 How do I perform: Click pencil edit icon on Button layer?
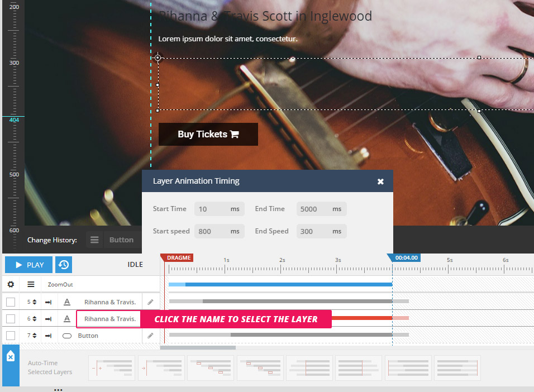pos(150,336)
